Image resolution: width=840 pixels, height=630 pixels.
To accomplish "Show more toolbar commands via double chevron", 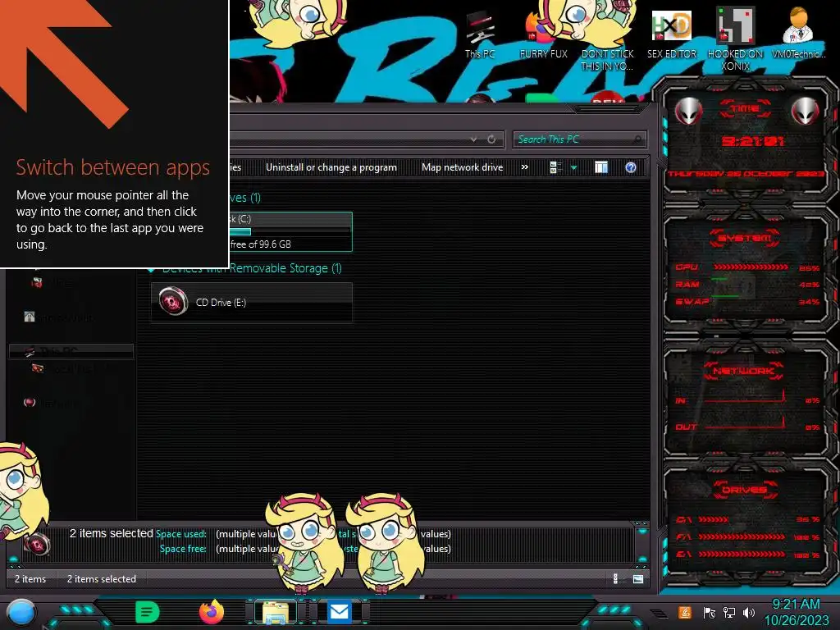I will point(525,167).
